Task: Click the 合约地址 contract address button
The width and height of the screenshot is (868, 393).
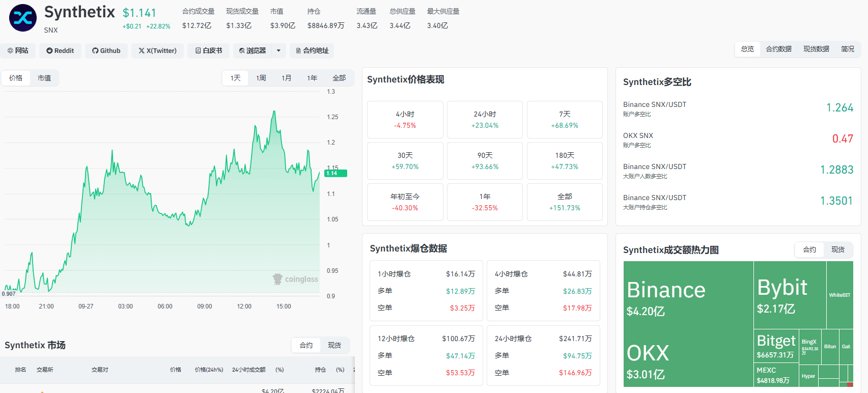Action: coord(312,50)
